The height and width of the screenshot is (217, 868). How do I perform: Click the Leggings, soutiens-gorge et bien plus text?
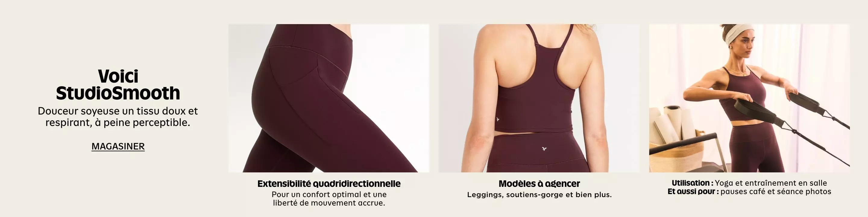click(x=539, y=195)
